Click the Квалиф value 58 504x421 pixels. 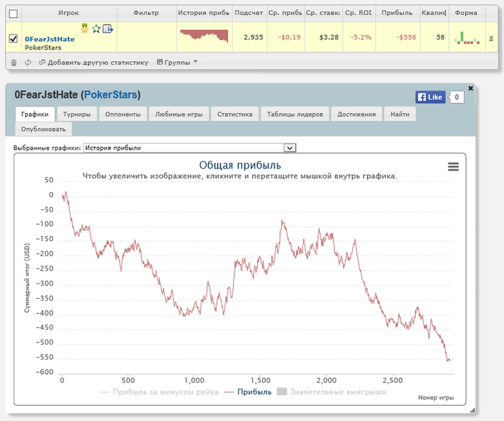click(441, 37)
